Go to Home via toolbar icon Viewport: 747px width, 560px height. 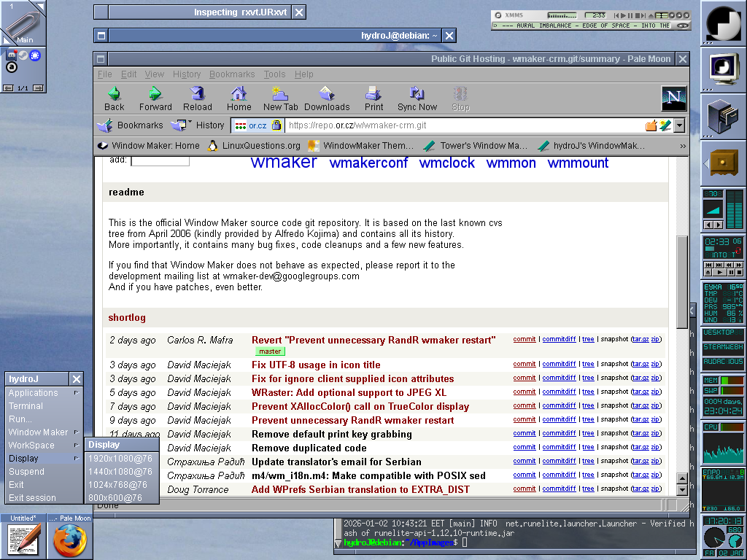239,98
